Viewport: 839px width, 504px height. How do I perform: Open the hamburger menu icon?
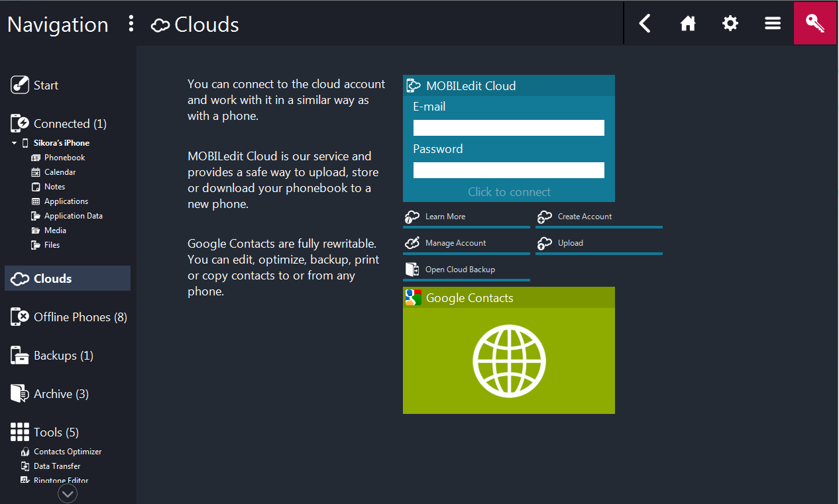[773, 24]
